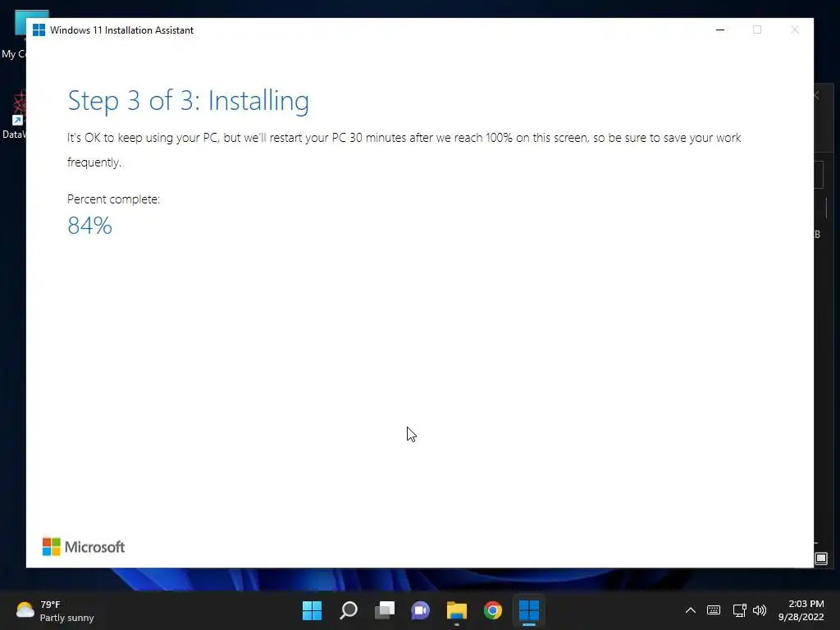Select the DataV desktop shortcut icon
Viewport: 840px width, 630px height.
[14, 115]
